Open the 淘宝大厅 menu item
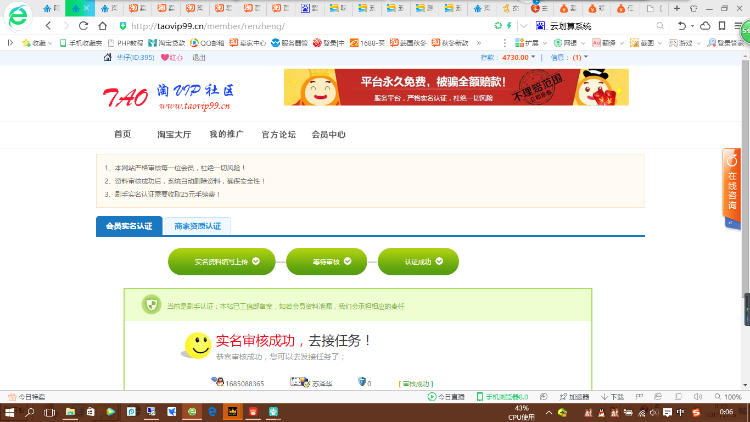The image size is (750, 422). [x=174, y=134]
